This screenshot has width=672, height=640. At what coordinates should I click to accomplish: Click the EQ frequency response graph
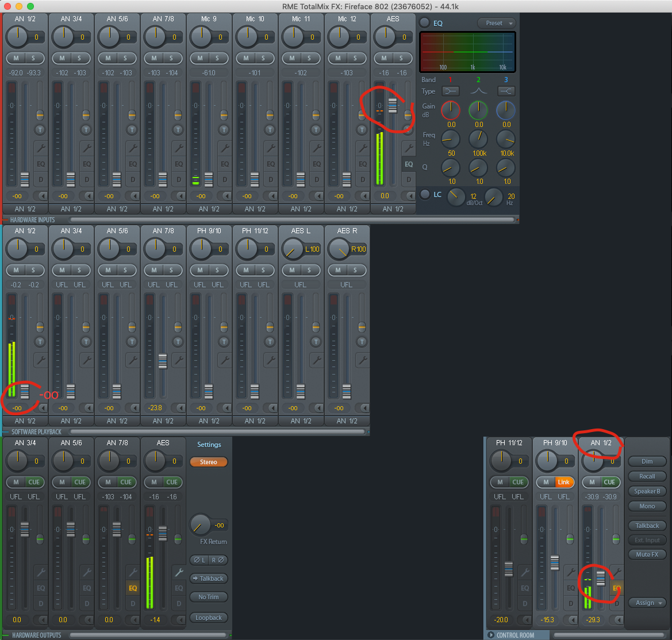tap(467, 52)
